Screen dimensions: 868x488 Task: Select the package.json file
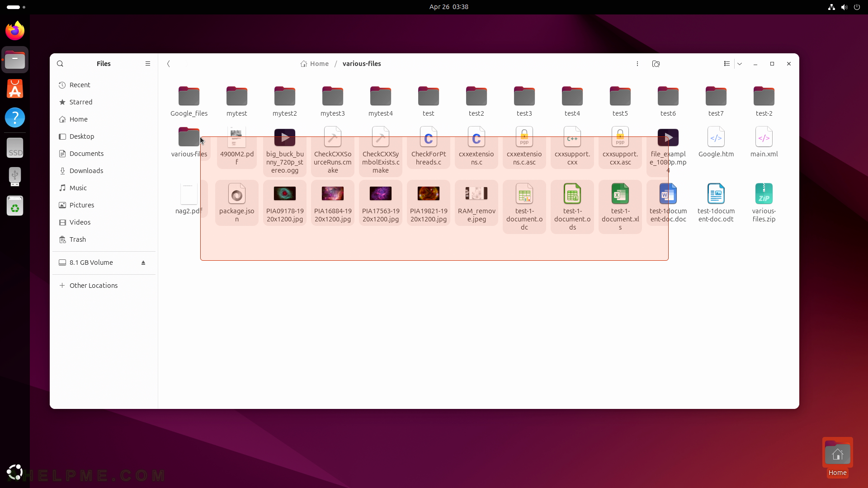[x=237, y=203]
